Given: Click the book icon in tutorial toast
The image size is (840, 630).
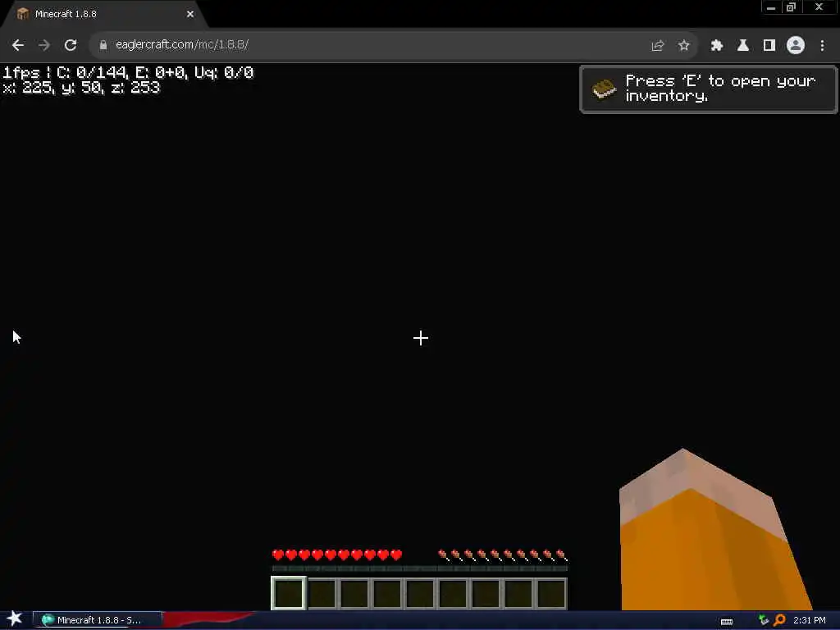Looking at the screenshot, I should point(604,89).
